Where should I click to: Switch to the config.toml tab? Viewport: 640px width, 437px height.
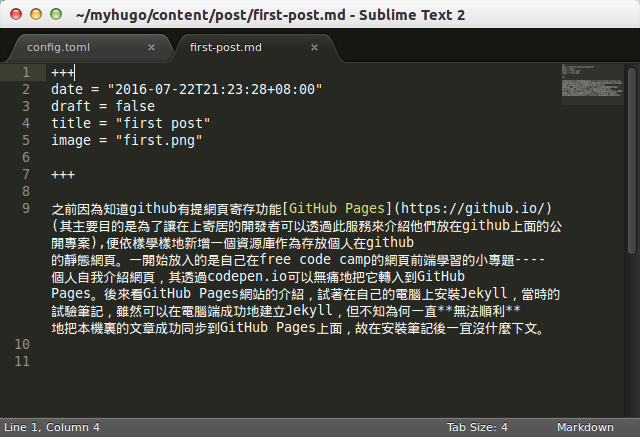click(x=58, y=47)
